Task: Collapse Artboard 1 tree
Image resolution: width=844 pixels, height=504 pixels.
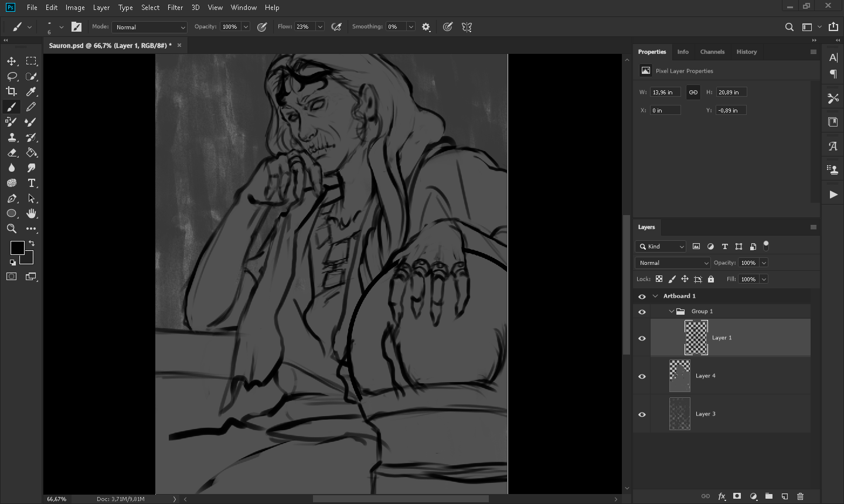Action: coord(655,296)
